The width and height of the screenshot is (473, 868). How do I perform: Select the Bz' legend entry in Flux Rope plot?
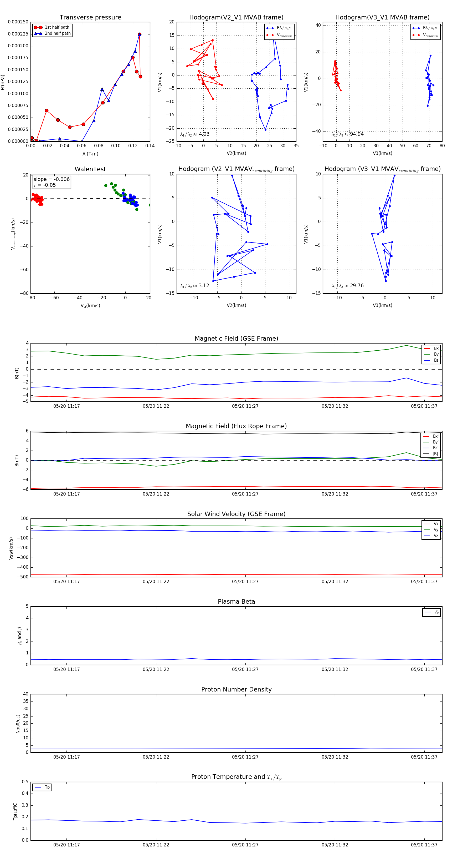(431, 448)
